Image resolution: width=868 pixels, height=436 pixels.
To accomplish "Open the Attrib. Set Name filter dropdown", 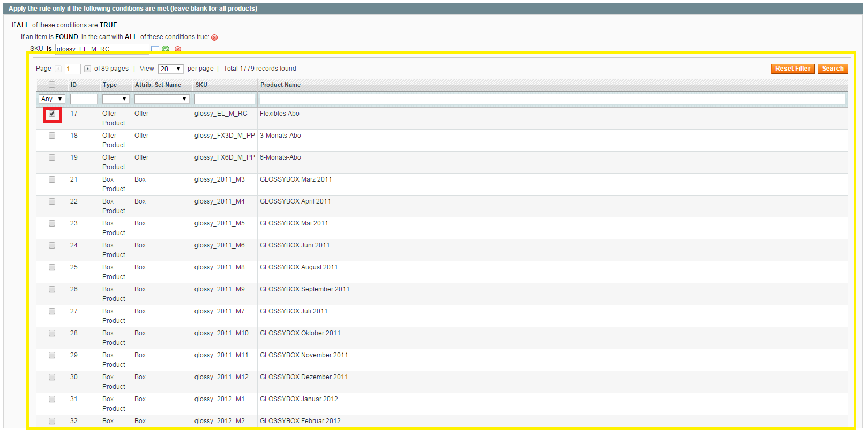I will pyautogui.click(x=162, y=99).
